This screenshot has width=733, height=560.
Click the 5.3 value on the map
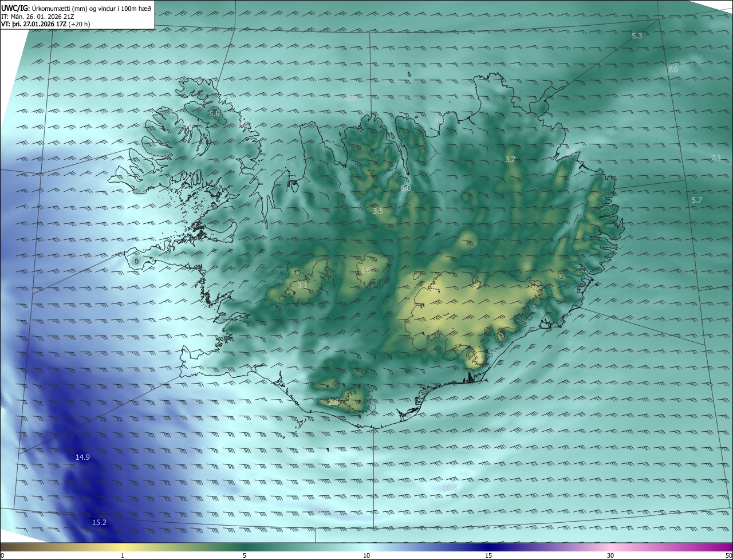637,36
